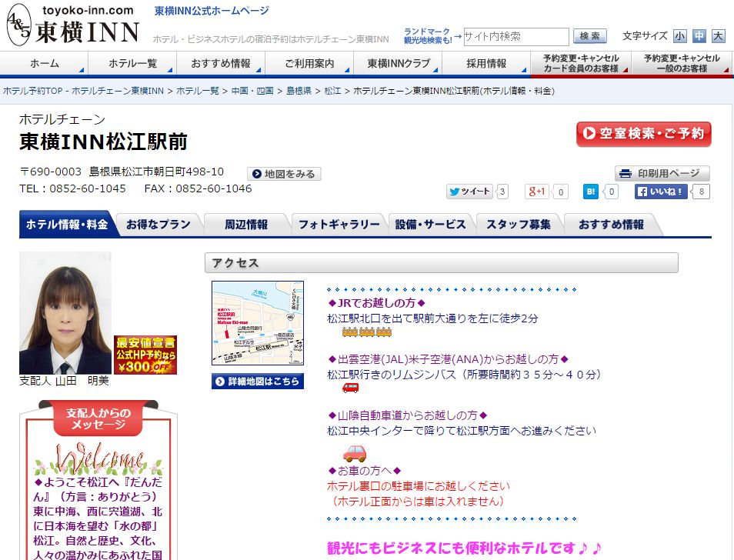Click the ◆お車の方へ◆ heading

tap(365, 471)
